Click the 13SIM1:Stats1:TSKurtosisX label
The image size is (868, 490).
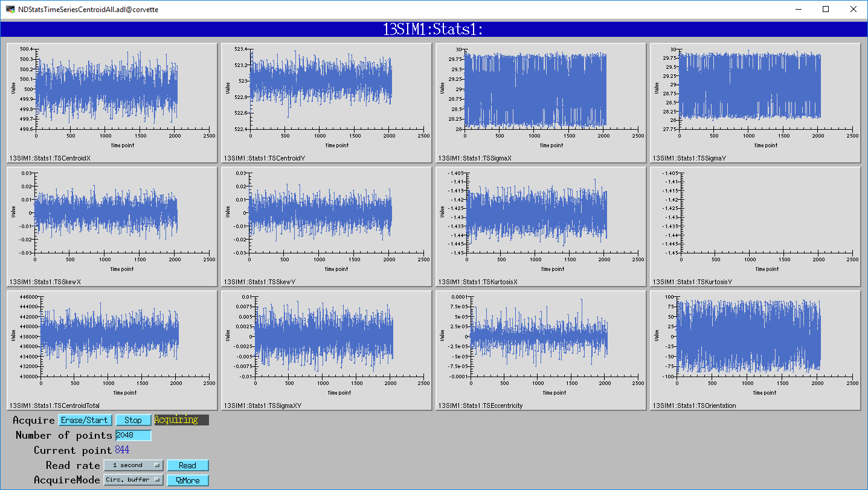point(478,282)
